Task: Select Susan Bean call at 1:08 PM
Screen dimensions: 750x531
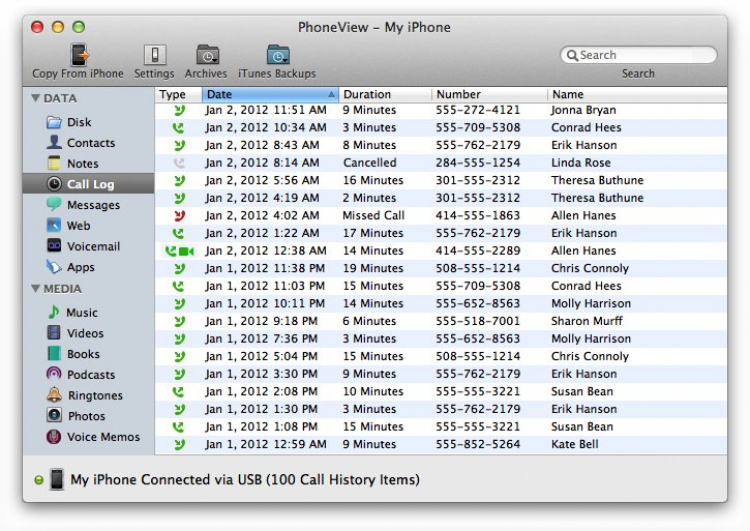Action: (441, 427)
